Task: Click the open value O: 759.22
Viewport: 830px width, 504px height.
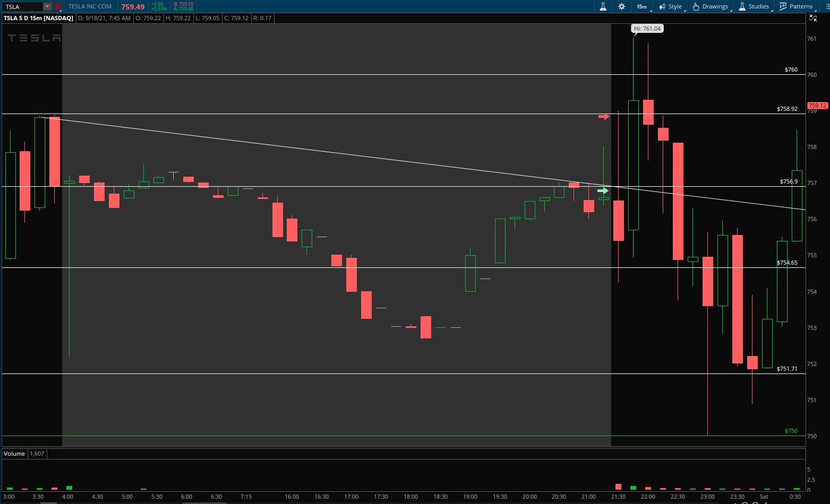Action: coord(148,18)
